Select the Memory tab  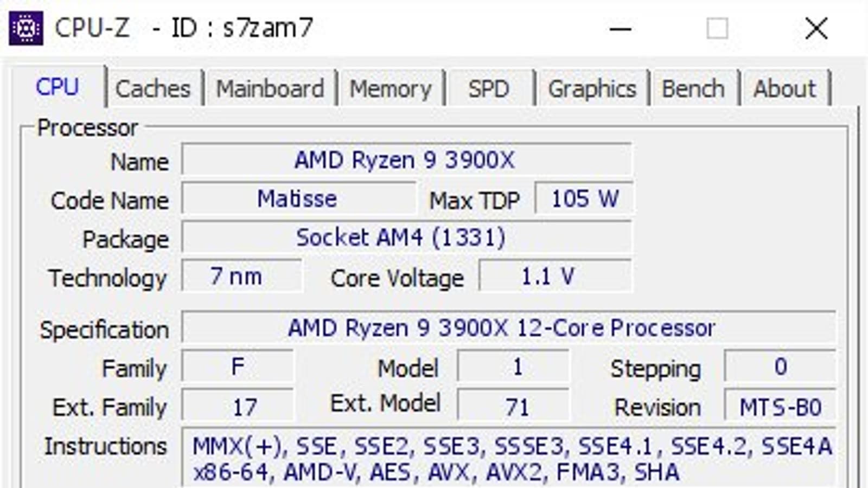coord(391,88)
